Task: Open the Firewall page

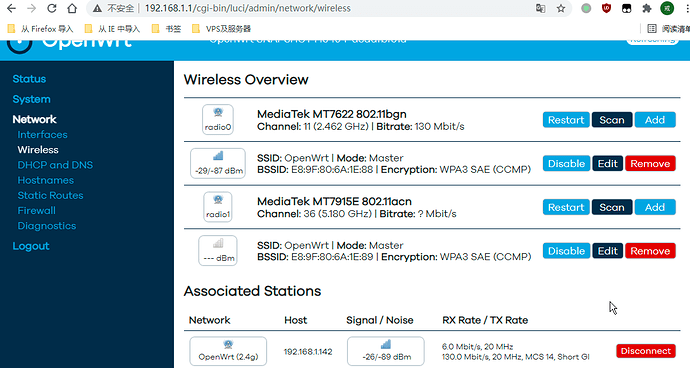Action: [x=37, y=210]
